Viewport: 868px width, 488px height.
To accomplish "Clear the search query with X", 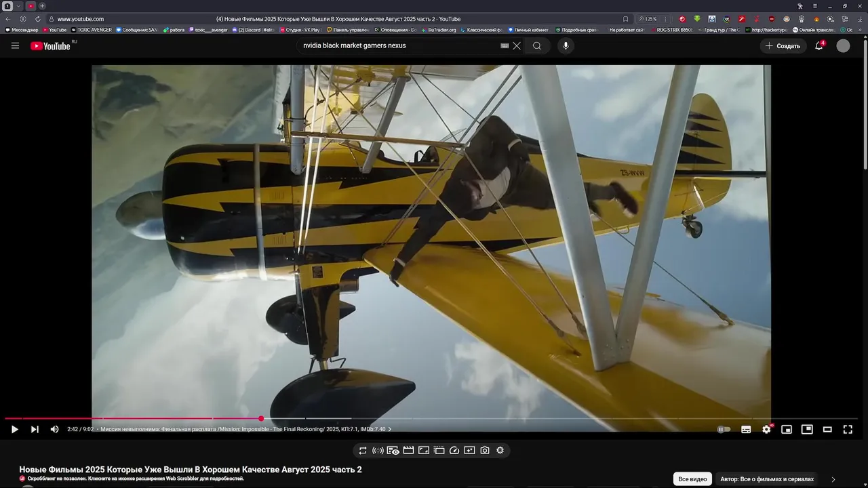I will [x=517, y=45].
